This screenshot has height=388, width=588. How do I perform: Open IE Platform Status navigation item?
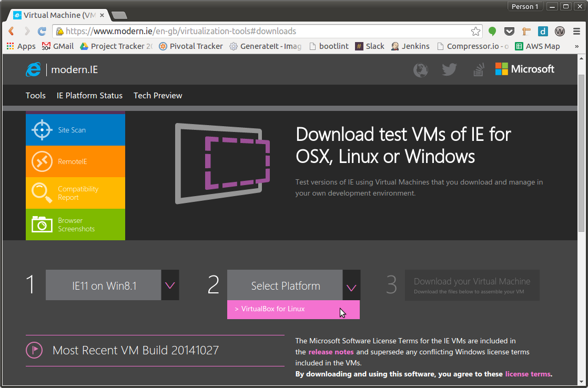tap(89, 96)
